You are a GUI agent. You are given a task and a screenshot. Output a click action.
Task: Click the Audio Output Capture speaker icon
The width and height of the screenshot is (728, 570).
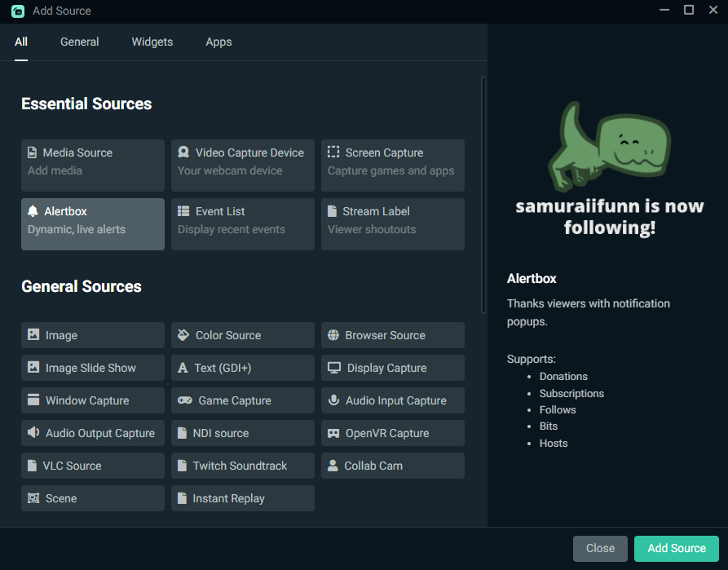[x=33, y=432]
